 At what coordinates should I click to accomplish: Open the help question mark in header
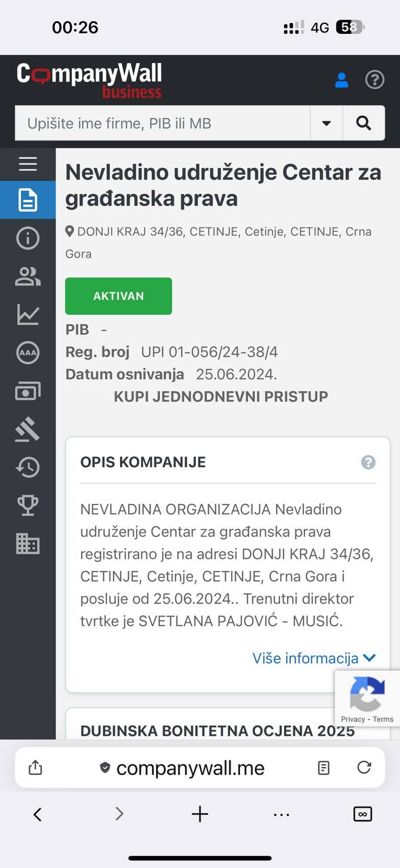click(x=375, y=80)
